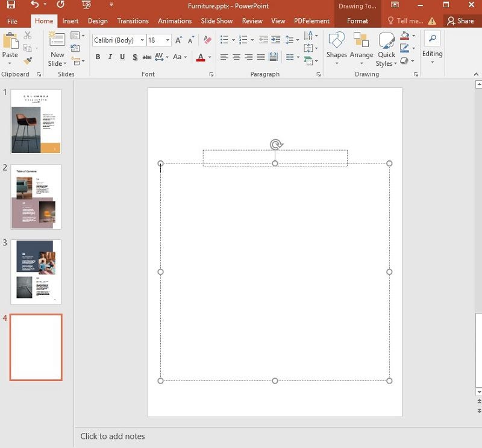Justify the paragraph text
This screenshot has width=482, height=448.
(261, 57)
